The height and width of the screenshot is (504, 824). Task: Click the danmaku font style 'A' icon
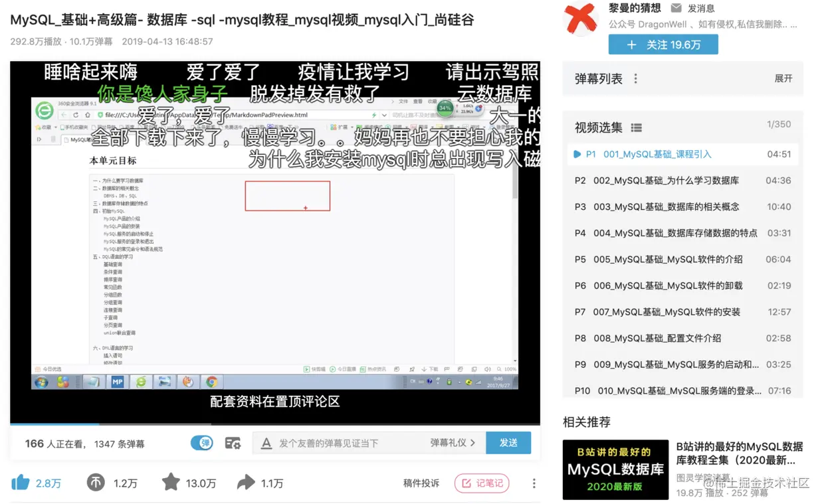[x=266, y=443]
